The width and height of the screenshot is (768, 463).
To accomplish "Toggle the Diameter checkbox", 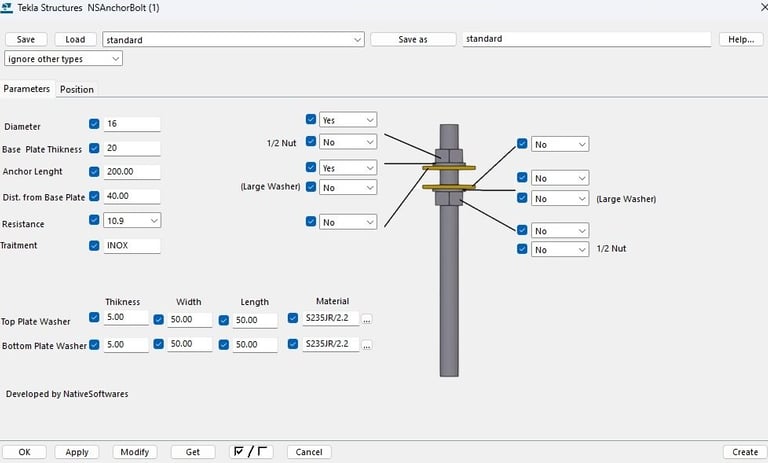I will pyautogui.click(x=94, y=123).
